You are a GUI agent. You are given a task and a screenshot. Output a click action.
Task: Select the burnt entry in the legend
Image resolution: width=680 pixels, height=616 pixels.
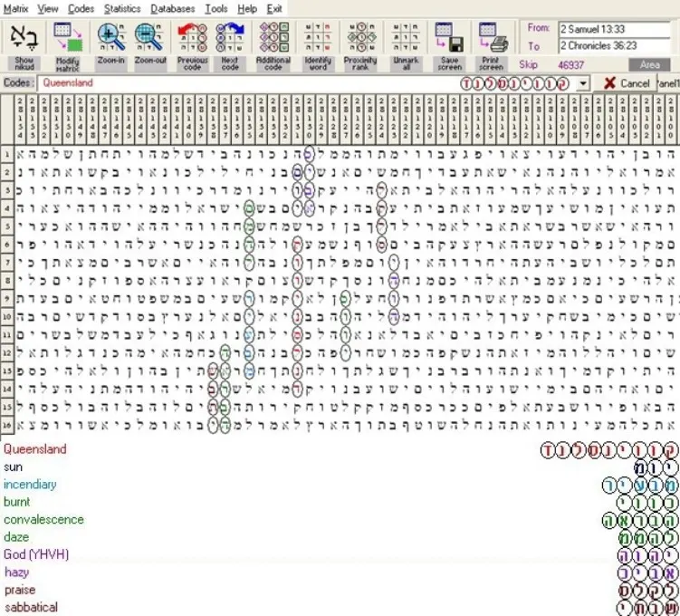(17, 502)
